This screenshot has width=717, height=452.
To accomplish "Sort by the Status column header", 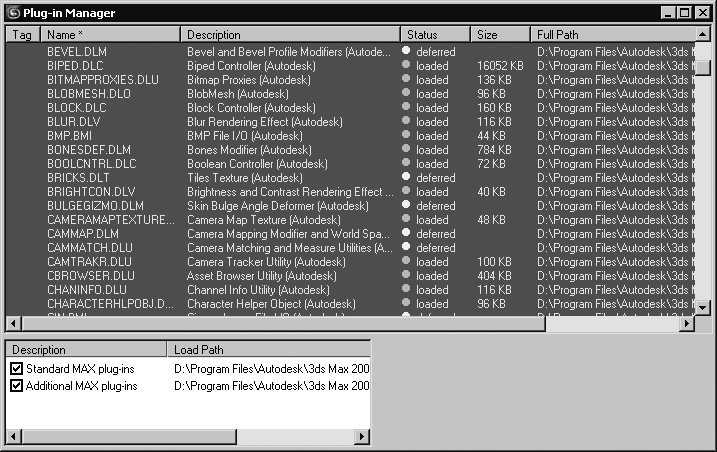I will pyautogui.click(x=436, y=35).
